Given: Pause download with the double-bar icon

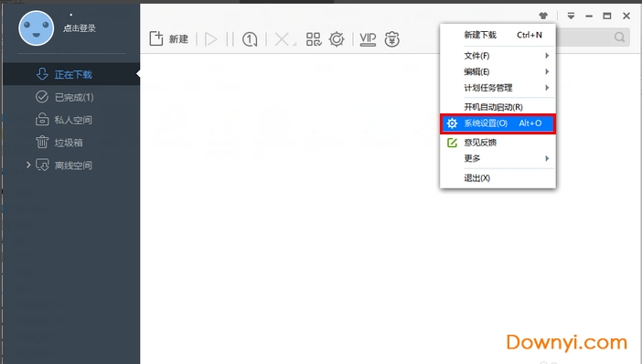Looking at the screenshot, I should (230, 39).
